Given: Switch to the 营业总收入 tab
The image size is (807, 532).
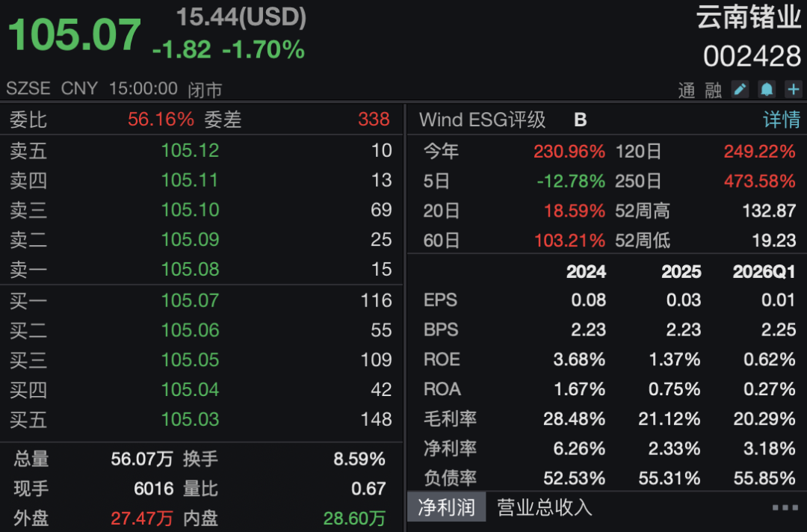Looking at the screenshot, I should 545,508.
